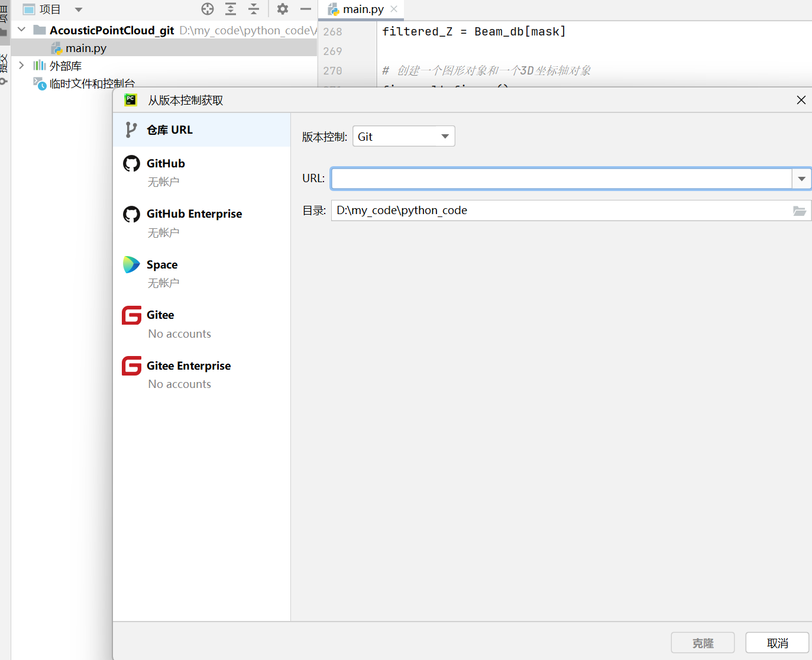Image resolution: width=812 pixels, height=660 pixels.
Task: Collapse the AcousticPointCloud_git folder
Action: 22,30
